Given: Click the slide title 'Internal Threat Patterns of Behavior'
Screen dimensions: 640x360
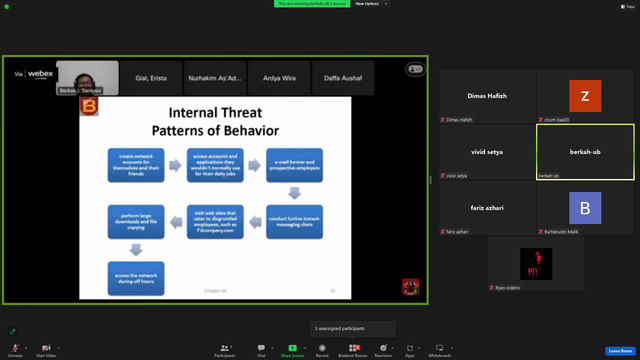Looking at the screenshot, I should (x=215, y=121).
